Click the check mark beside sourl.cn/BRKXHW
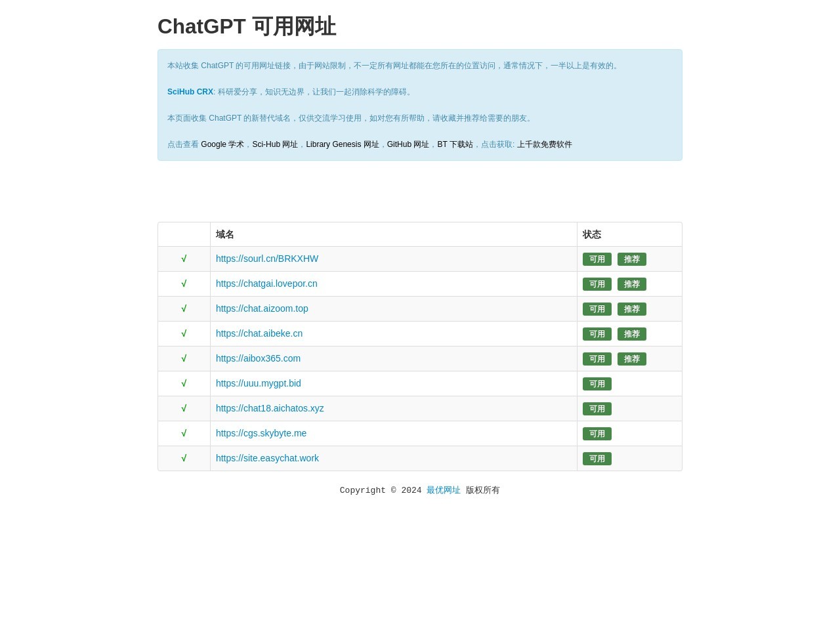Viewport: 840px width, 630px height. [184, 259]
